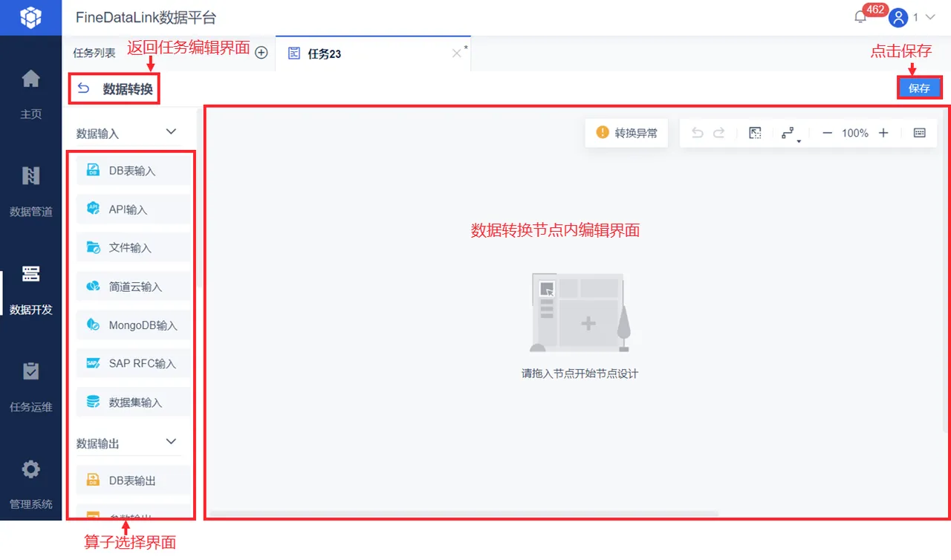Open the 转换异常 warning
This screenshot has height=560, width=951.
[626, 133]
